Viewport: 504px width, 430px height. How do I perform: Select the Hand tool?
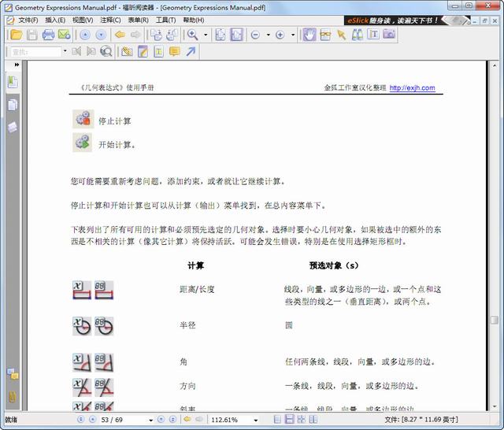click(309, 35)
